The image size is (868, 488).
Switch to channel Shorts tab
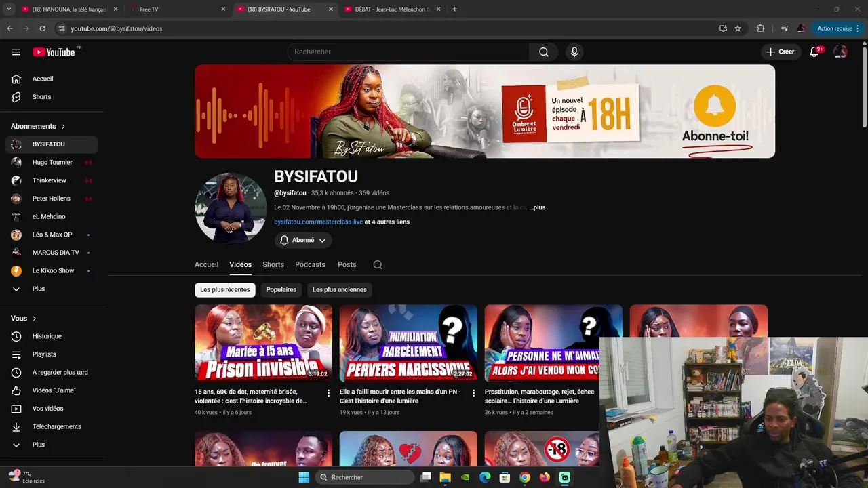click(273, 265)
